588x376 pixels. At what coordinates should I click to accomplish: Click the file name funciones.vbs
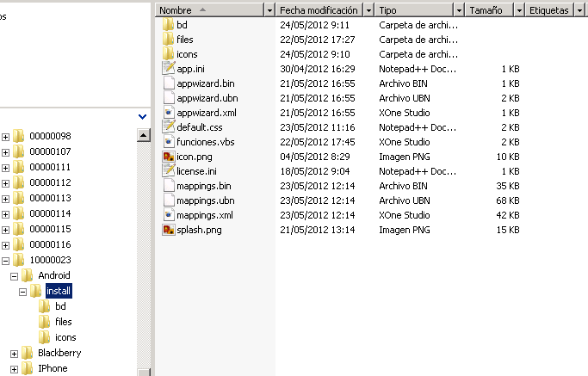pyautogui.click(x=206, y=142)
